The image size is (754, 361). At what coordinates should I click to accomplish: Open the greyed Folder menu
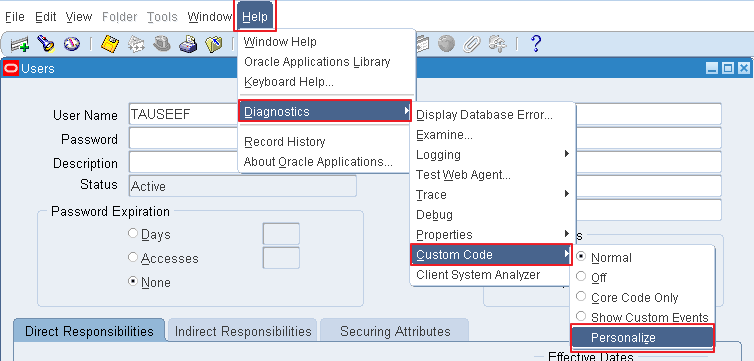(119, 17)
